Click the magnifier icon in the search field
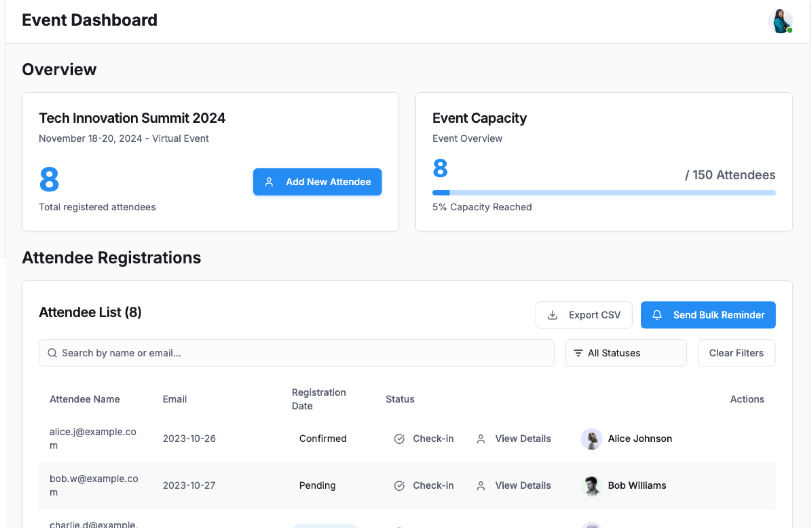The width and height of the screenshot is (812, 528). [x=52, y=353]
